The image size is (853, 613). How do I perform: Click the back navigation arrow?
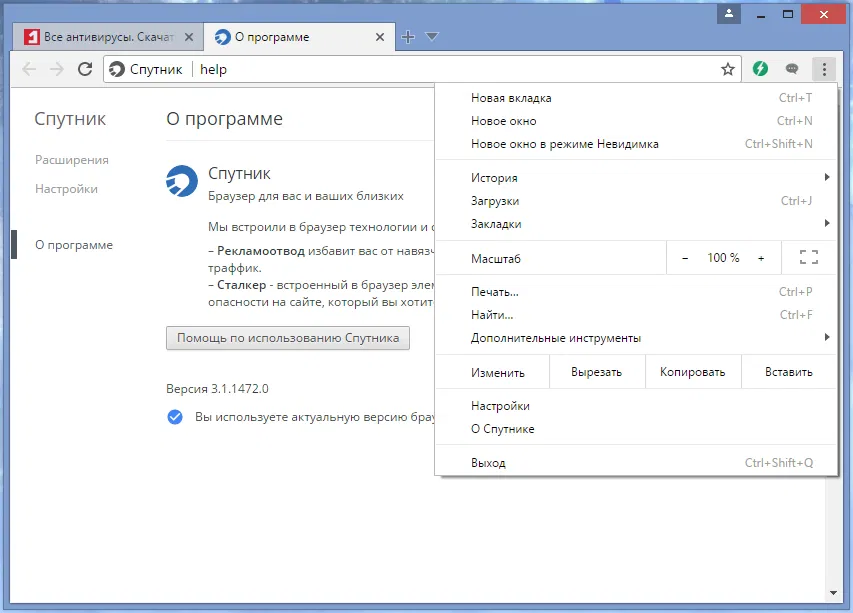click(29, 69)
